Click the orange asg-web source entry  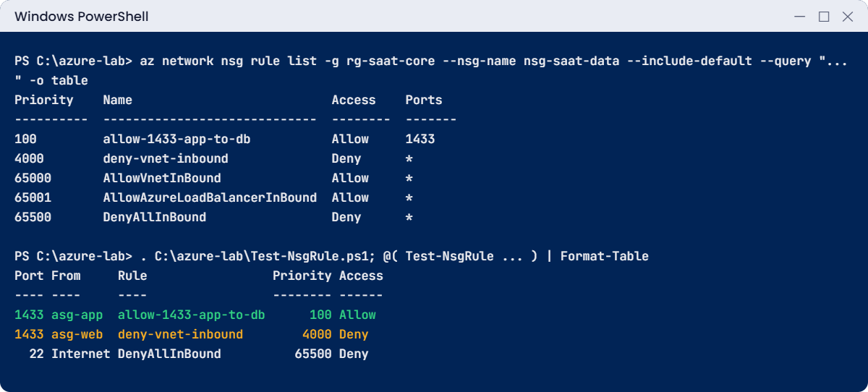point(77,334)
